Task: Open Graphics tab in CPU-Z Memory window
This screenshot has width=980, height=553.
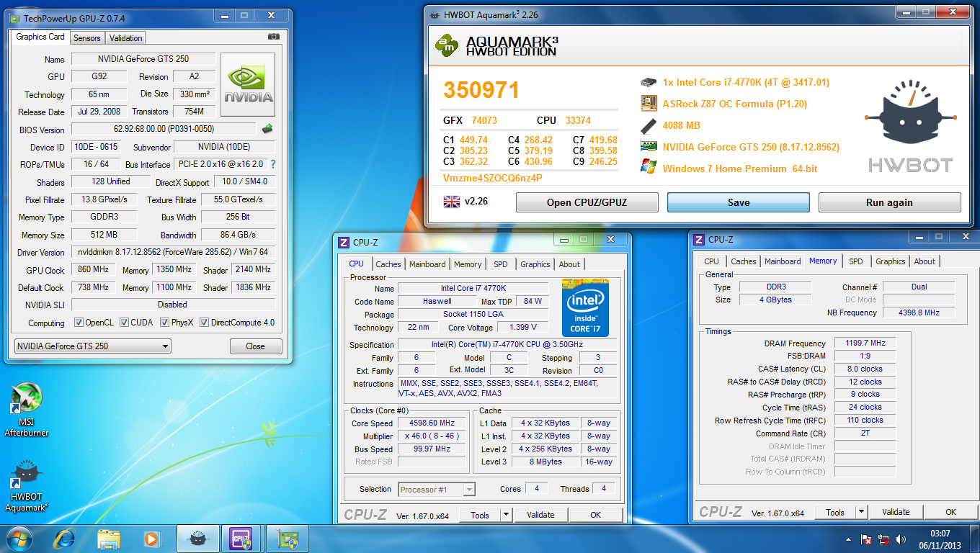Action: (891, 261)
